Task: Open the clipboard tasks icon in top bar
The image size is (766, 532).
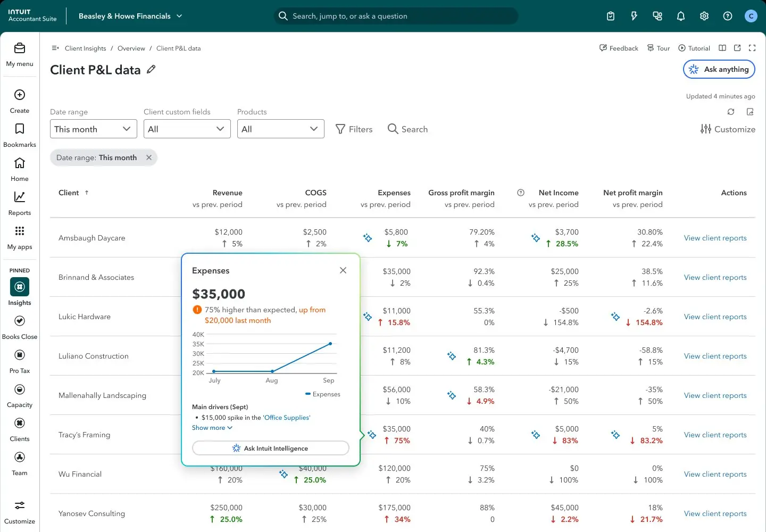Action: coord(611,16)
